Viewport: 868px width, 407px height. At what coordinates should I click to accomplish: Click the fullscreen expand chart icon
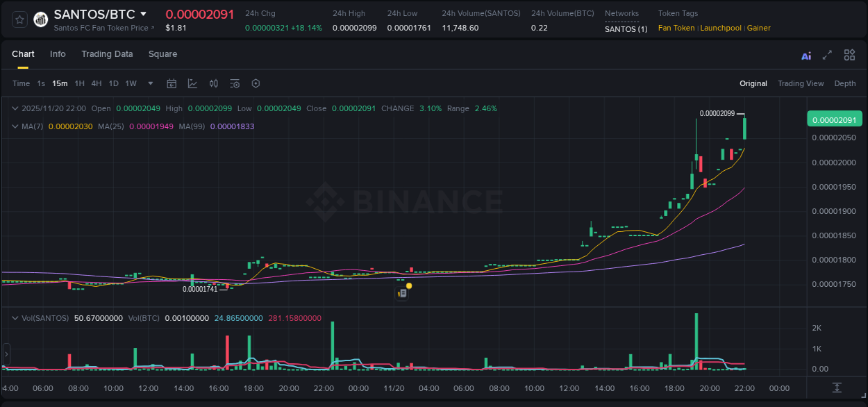tap(827, 54)
